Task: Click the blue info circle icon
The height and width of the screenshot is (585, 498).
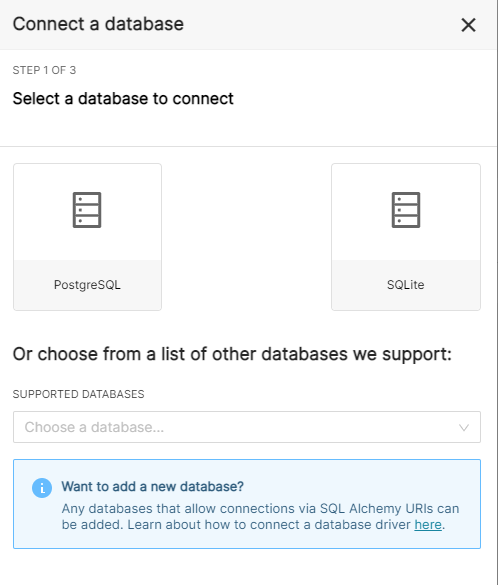Action: coord(42,488)
